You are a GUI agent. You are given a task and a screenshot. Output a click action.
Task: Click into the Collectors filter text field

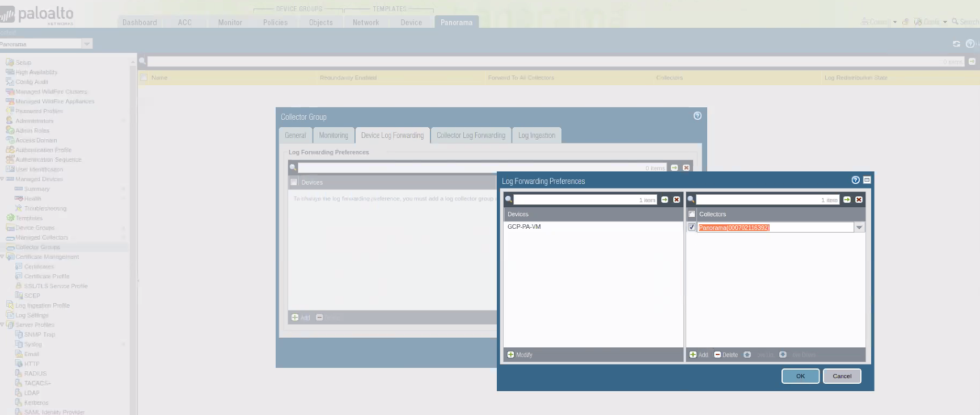coord(767,200)
